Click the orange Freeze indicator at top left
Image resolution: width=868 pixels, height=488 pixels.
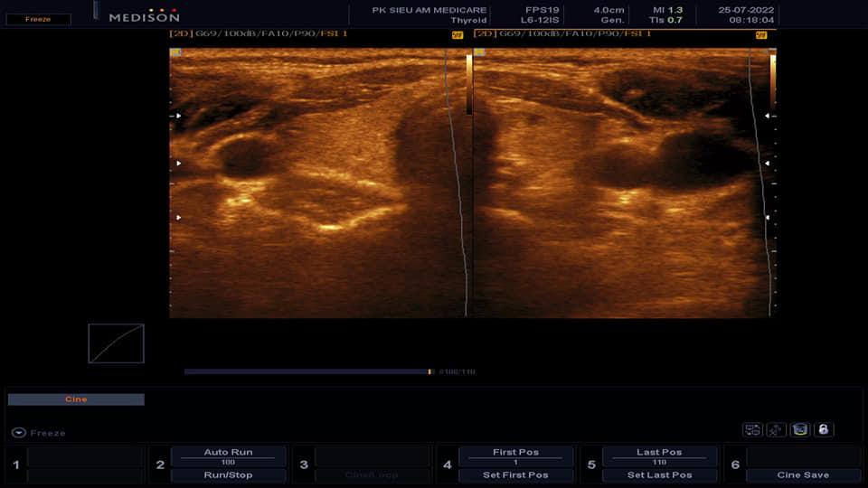point(38,19)
